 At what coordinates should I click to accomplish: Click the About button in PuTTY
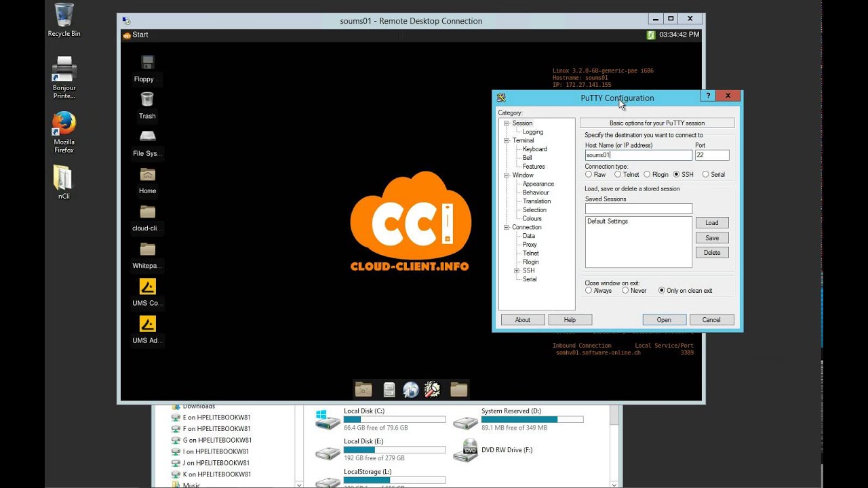[523, 320]
